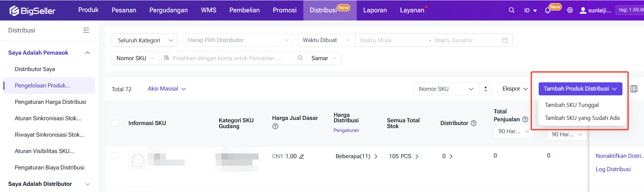Open the Seluruh Kategori dropdown
644x192 pixels.
click(144, 40)
